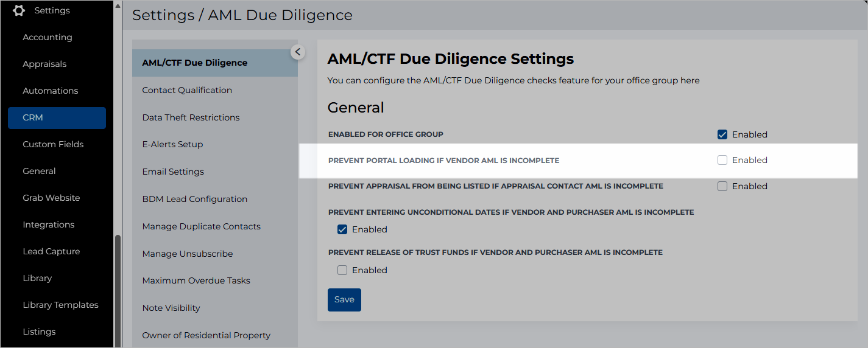Click the configuration description text under the title
This screenshot has width=868, height=348.
click(x=513, y=80)
